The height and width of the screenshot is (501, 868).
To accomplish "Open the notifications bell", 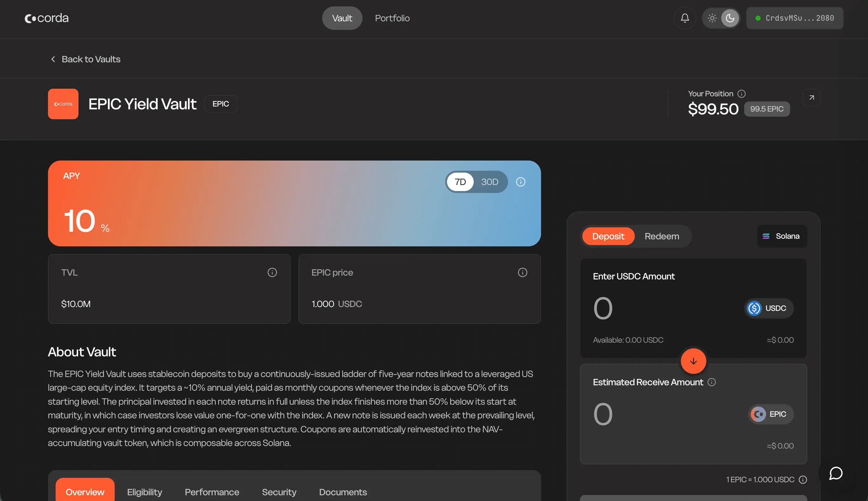I will pyautogui.click(x=685, y=18).
